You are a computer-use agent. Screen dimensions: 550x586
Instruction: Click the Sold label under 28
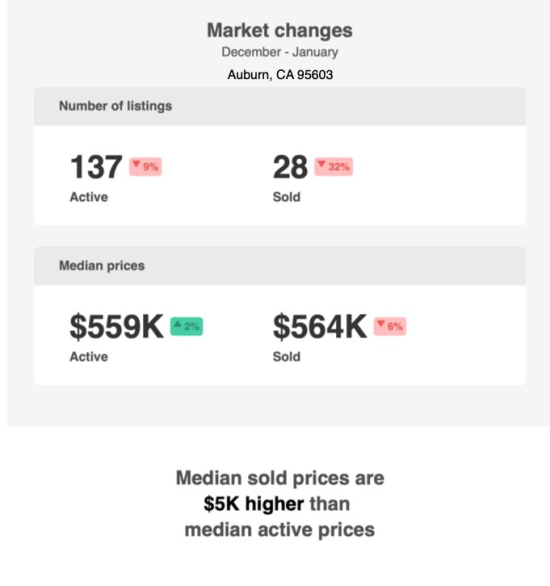click(x=287, y=197)
